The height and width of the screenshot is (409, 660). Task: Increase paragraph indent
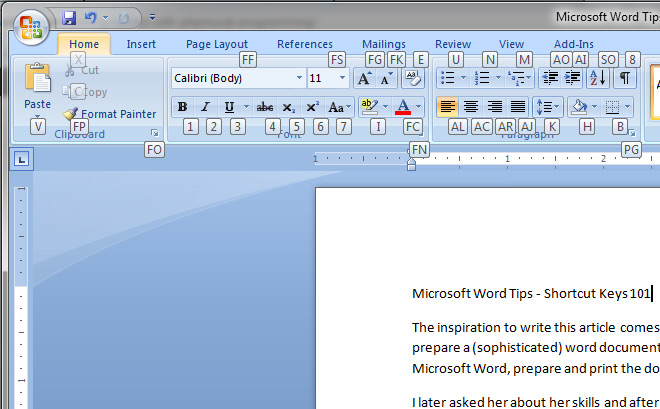point(572,78)
